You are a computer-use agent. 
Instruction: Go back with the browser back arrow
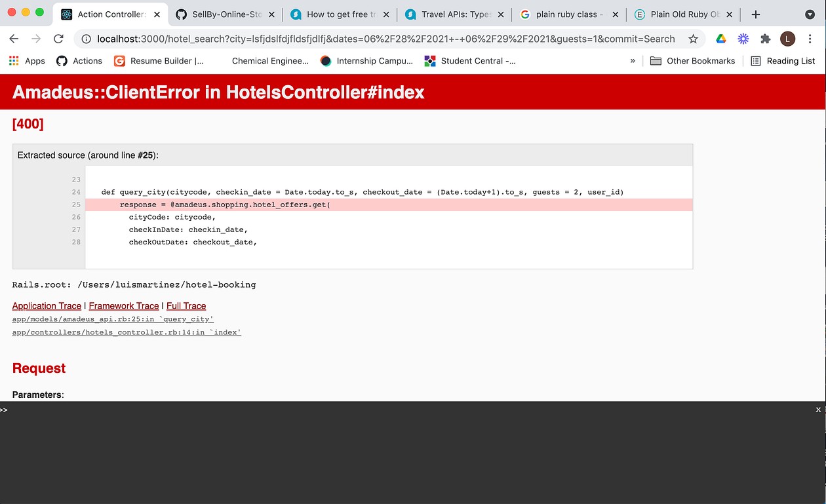click(x=14, y=39)
